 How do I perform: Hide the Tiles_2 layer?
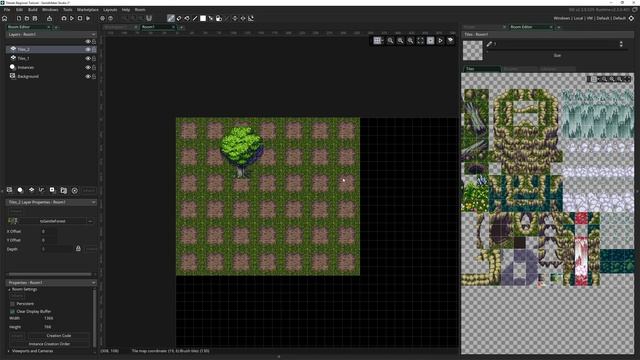tap(88, 49)
